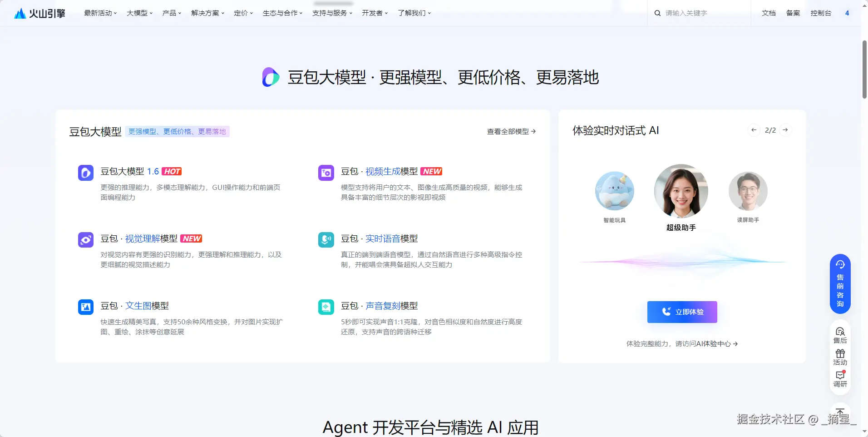Image resolution: width=868 pixels, height=437 pixels.
Task: Open 豆包·视觉理解模型 title link
Action: point(139,238)
